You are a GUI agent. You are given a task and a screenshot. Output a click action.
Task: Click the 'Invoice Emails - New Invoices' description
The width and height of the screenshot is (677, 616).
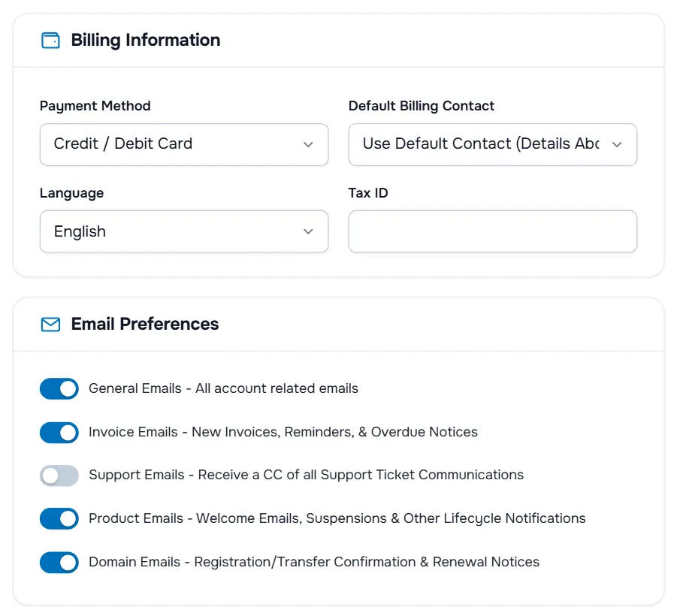283,432
